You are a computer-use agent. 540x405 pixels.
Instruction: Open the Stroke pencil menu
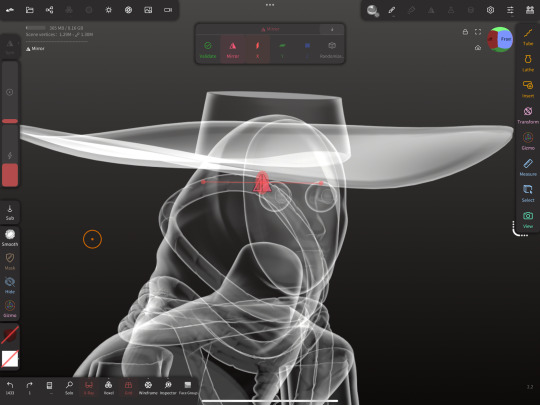pyautogui.click(x=392, y=10)
